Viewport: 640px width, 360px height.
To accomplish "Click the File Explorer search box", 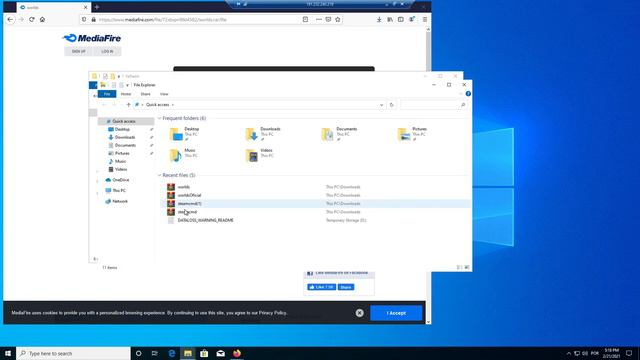I will [x=433, y=105].
